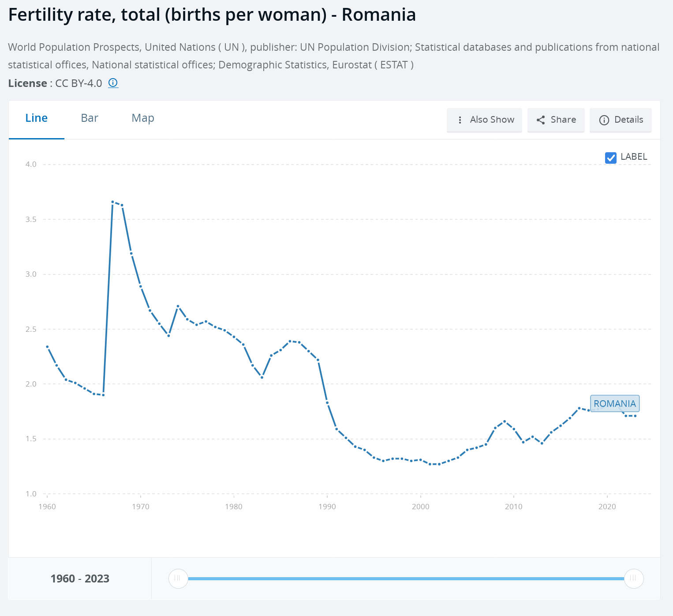Uncheck the LABEL checkbox

pyautogui.click(x=611, y=158)
